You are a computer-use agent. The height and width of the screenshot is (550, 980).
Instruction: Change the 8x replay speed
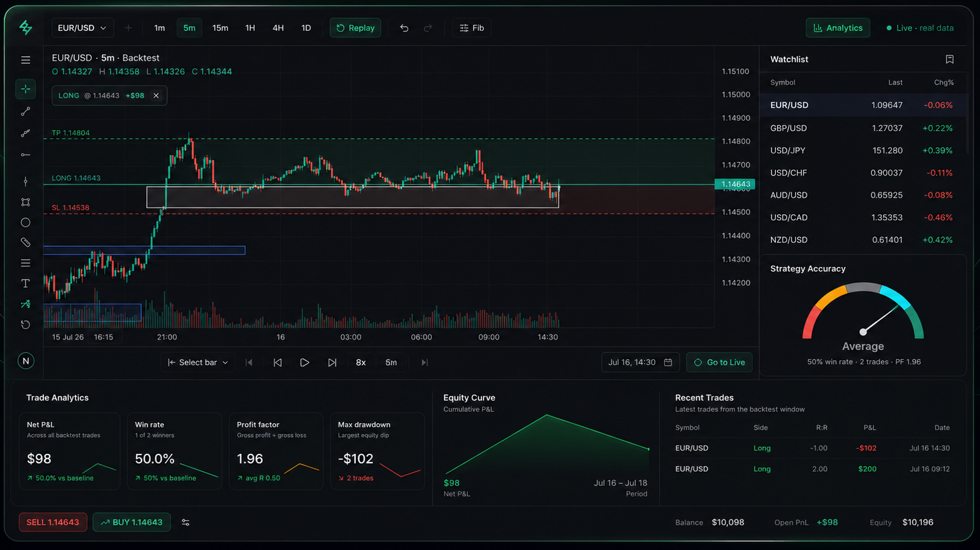click(360, 362)
